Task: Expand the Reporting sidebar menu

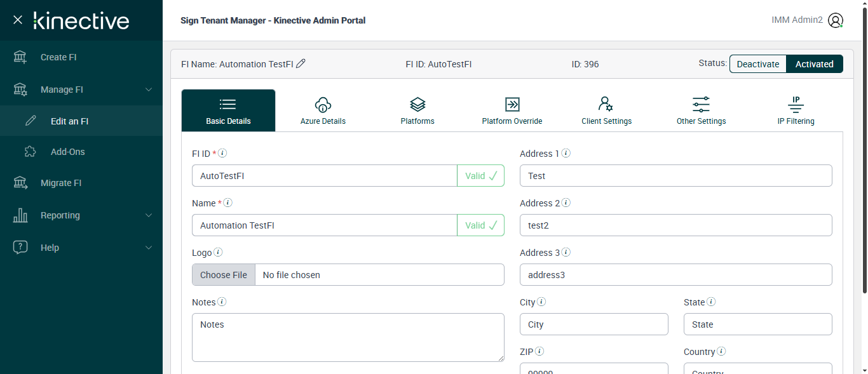Action: coord(149,215)
